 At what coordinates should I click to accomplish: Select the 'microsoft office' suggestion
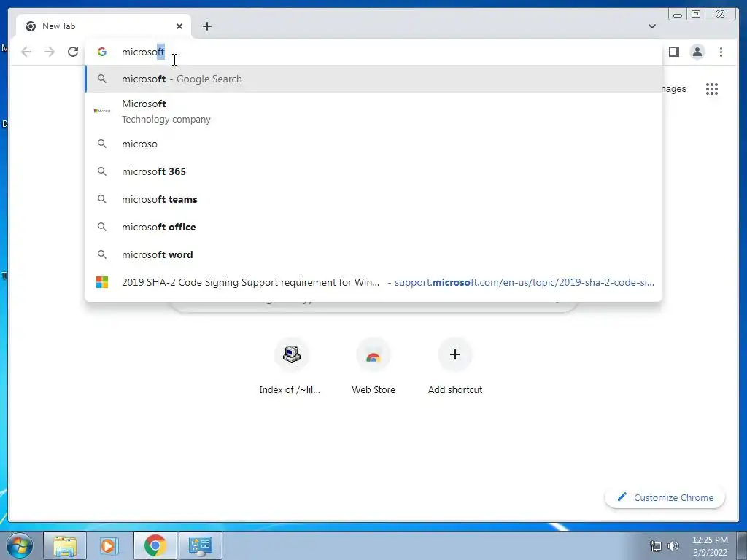373,227
